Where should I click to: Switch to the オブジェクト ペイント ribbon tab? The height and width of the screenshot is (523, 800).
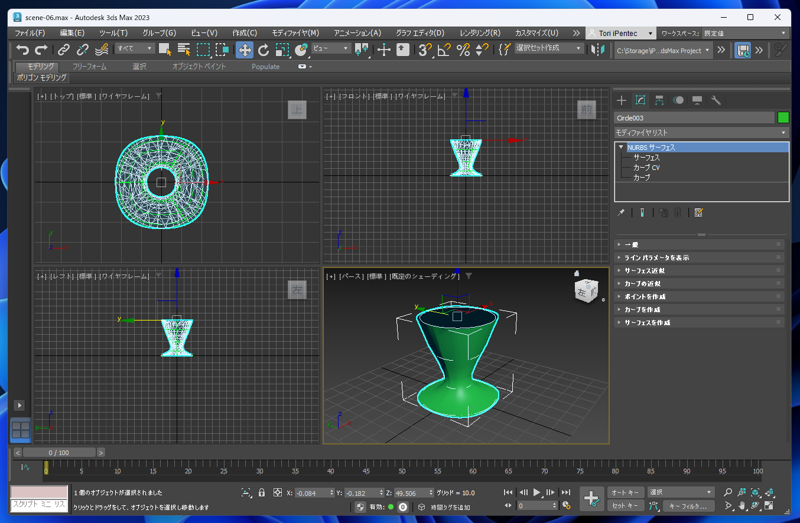click(x=199, y=66)
